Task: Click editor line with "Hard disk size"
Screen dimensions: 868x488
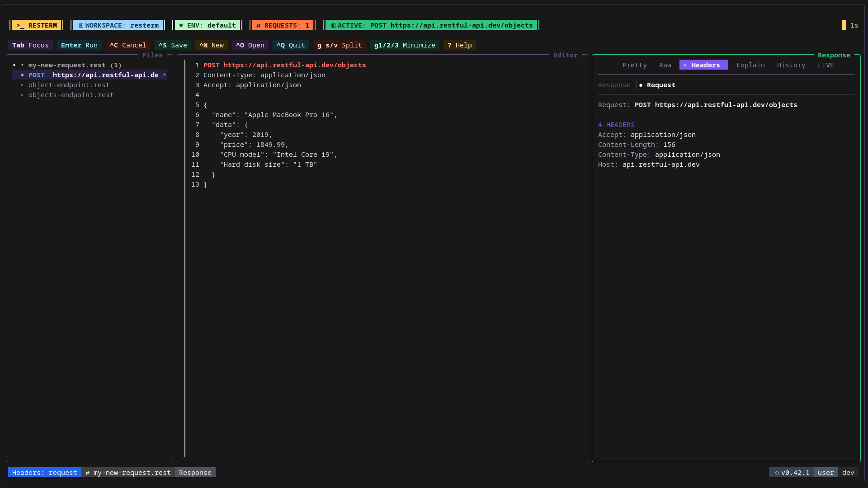Action: tap(269, 164)
